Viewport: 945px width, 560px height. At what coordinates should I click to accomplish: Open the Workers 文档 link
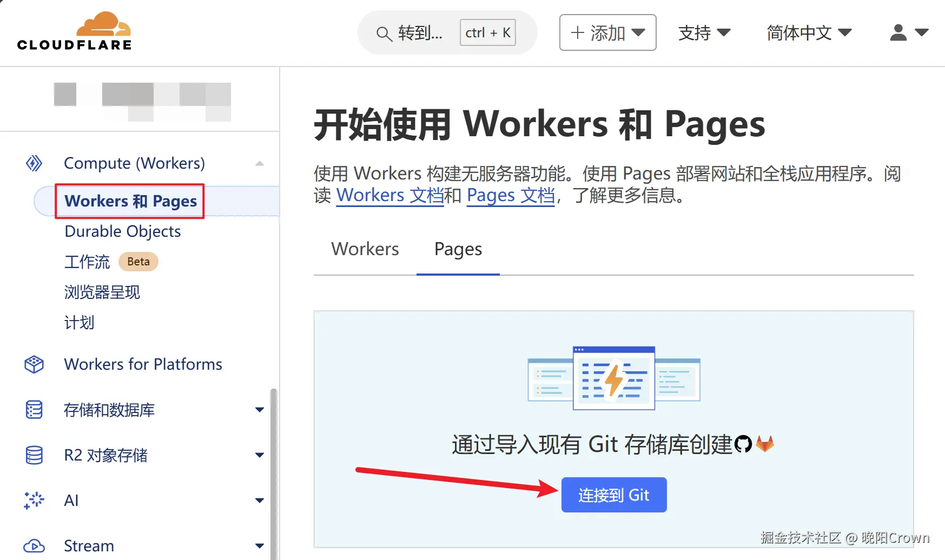click(x=390, y=195)
